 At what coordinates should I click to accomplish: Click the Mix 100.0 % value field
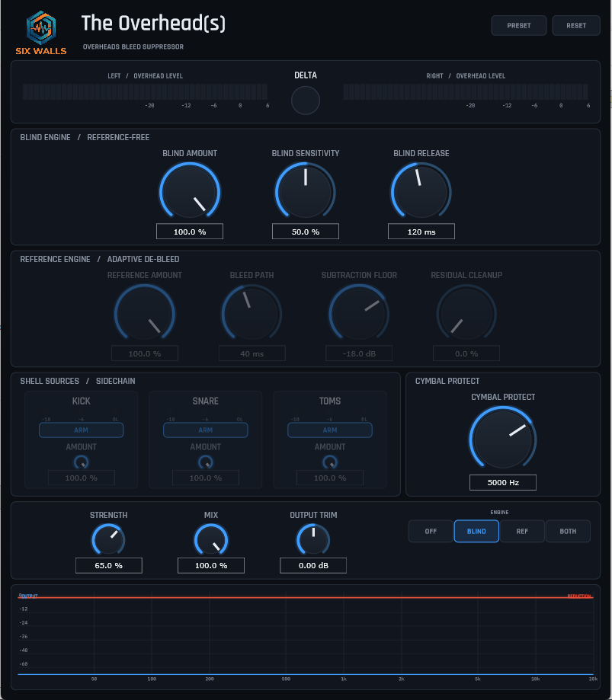click(211, 566)
